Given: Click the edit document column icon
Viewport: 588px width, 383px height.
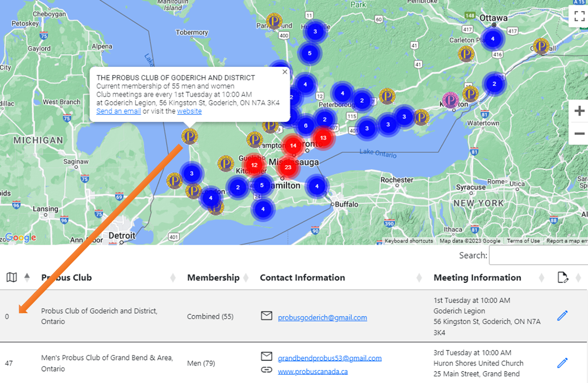Looking at the screenshot, I should (563, 277).
